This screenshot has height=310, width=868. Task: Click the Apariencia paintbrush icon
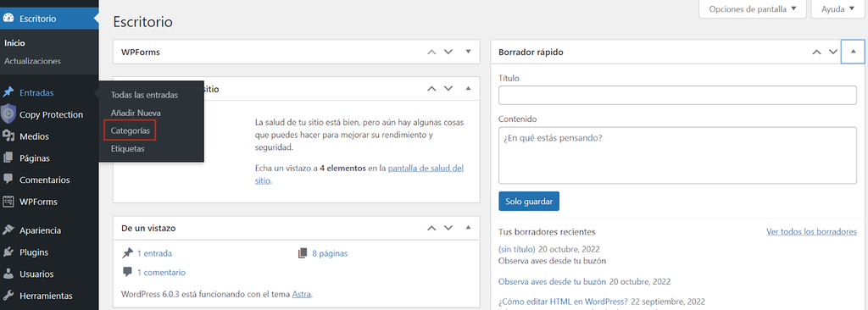8,230
